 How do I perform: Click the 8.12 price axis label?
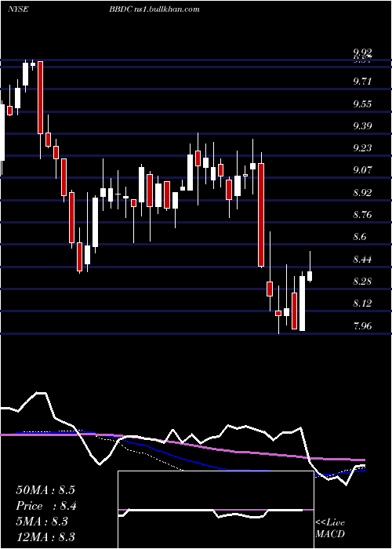[362, 304]
